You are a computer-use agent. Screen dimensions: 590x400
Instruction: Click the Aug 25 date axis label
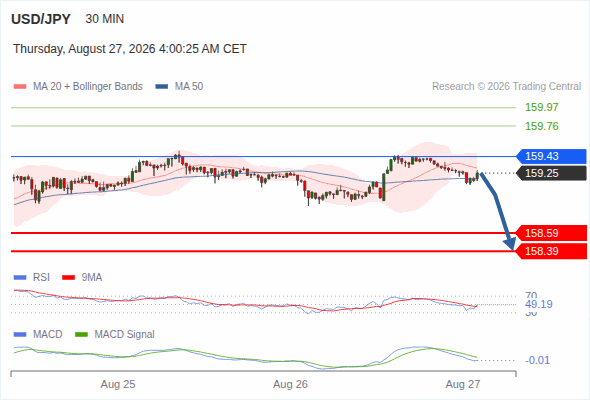coord(118,385)
